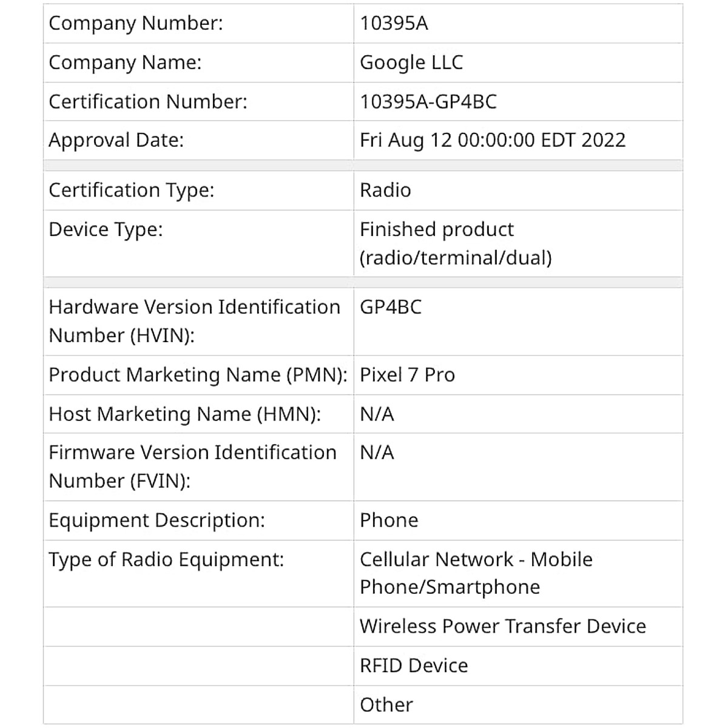Click certification number 10395A-GP4BC
This screenshot has width=728, height=728.
428,101
